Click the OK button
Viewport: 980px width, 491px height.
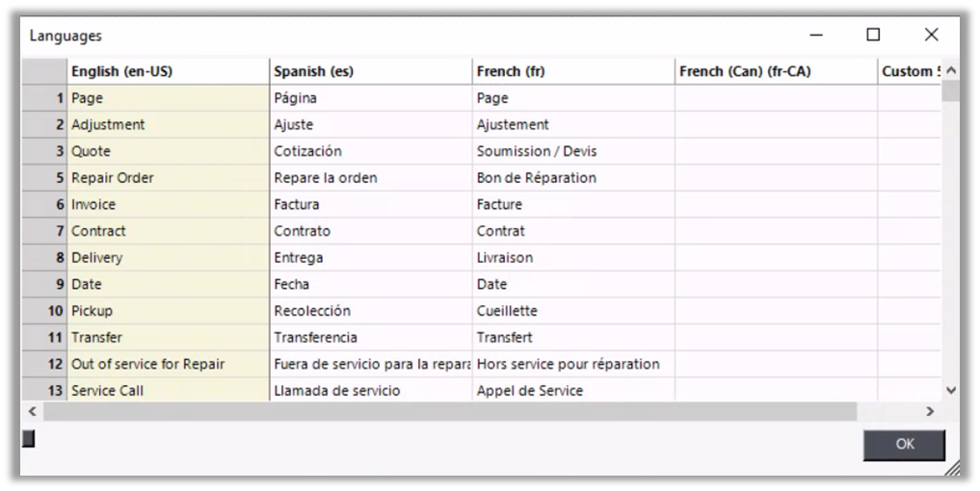[904, 444]
